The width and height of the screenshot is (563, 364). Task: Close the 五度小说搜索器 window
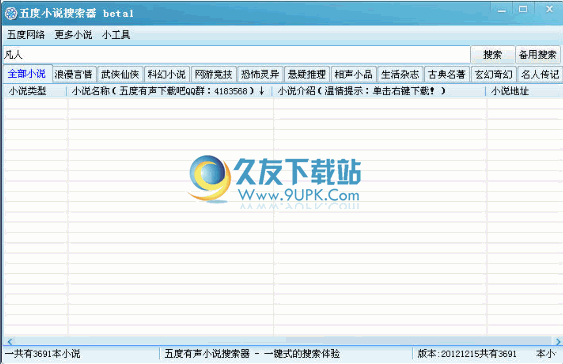[549, 9]
